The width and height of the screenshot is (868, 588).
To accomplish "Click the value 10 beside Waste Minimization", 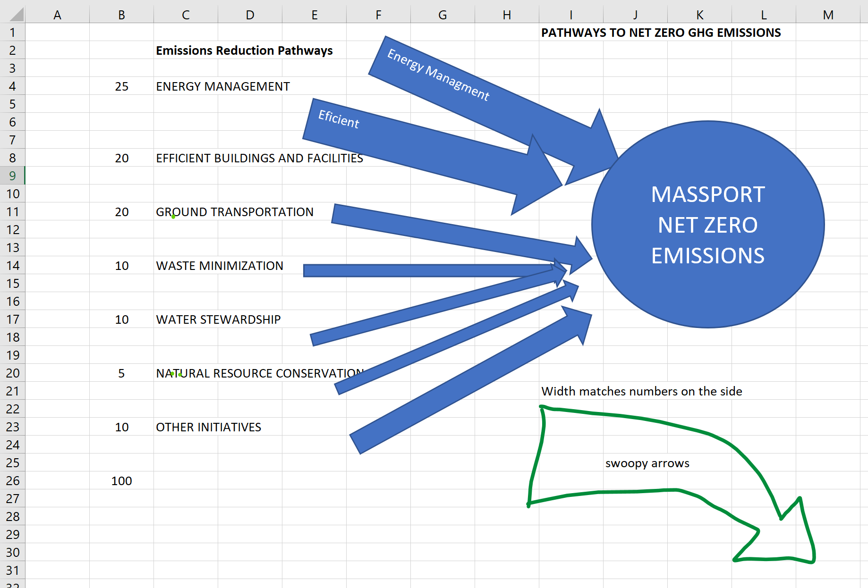I will (121, 266).
